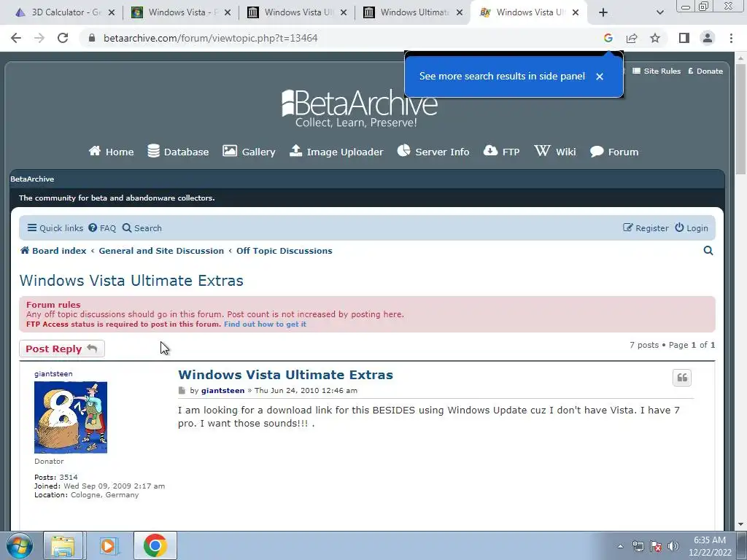Follow the Find out how to get it link
747x560 pixels.
click(x=265, y=324)
